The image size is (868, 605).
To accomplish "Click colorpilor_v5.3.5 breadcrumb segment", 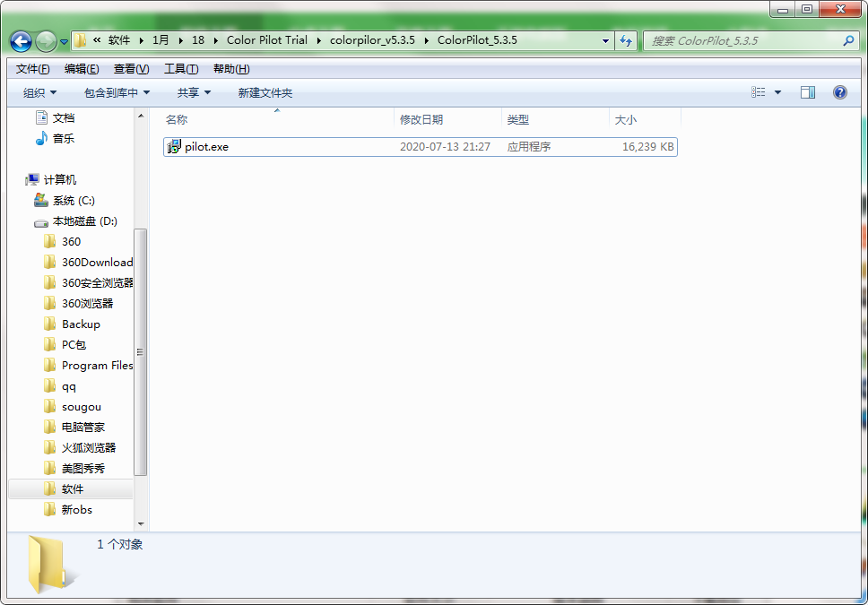I will point(372,40).
